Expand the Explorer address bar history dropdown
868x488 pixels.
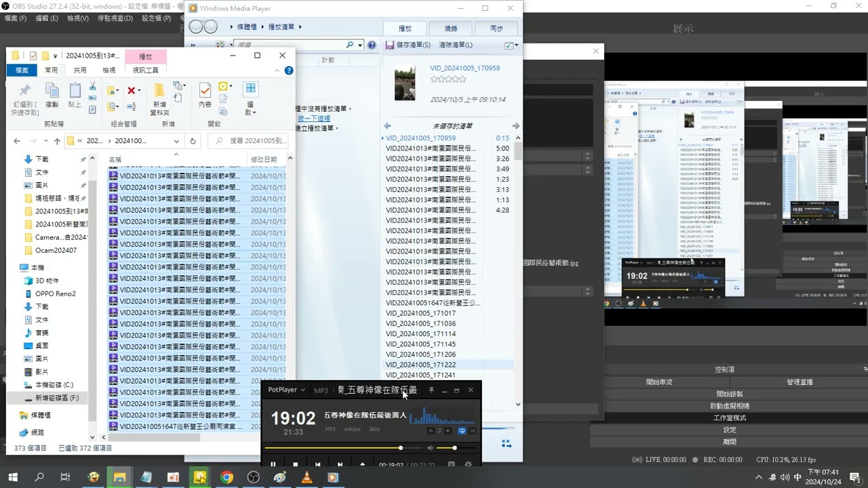176,141
